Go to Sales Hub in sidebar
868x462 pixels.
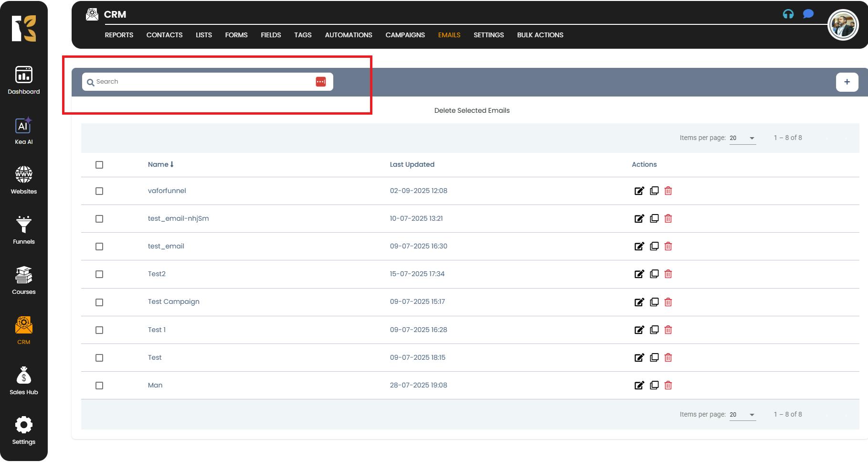pos(23,380)
